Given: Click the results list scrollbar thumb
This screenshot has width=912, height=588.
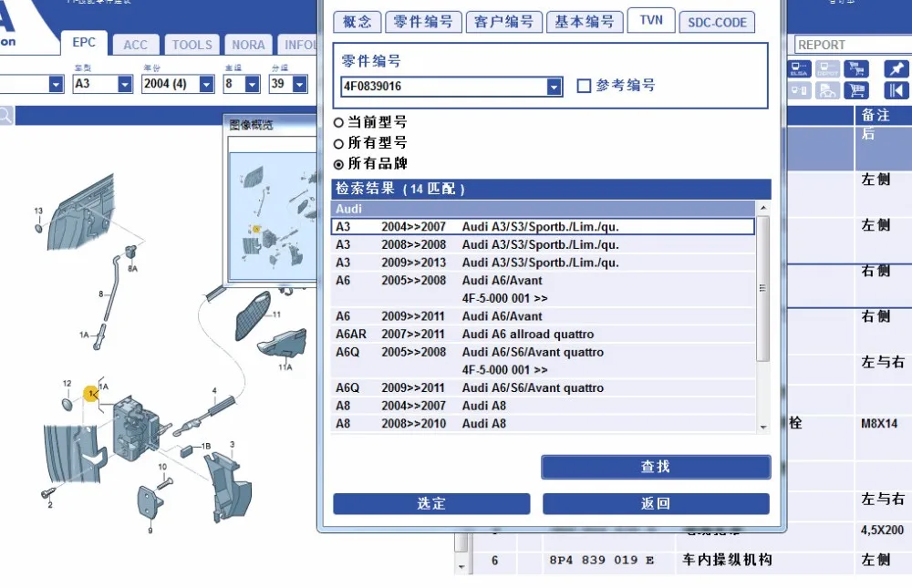Looking at the screenshot, I should click(x=763, y=288).
